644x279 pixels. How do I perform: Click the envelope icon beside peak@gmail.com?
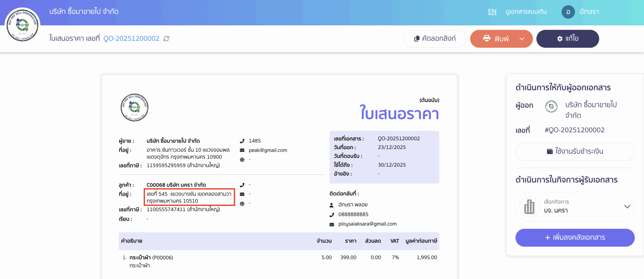242,150
